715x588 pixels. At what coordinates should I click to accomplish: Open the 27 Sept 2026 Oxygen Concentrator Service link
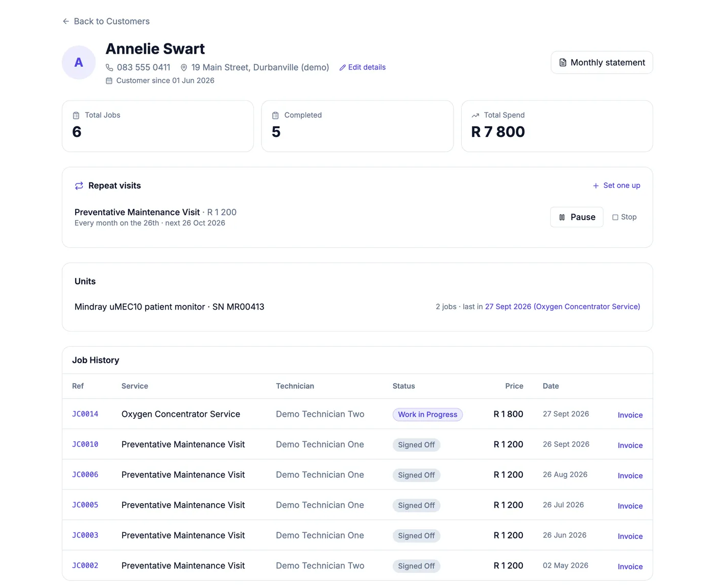coord(562,307)
